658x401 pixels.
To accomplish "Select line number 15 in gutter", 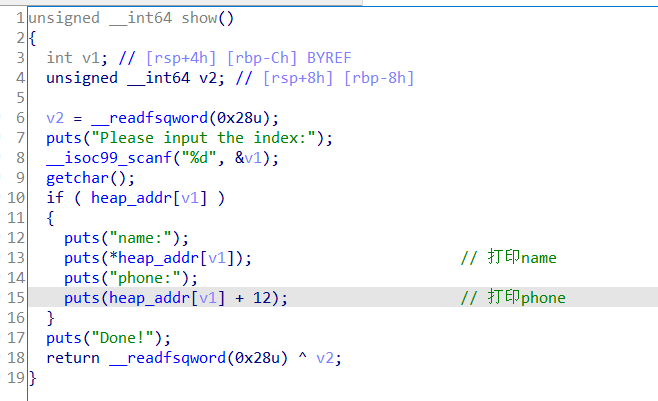I will (x=16, y=298).
